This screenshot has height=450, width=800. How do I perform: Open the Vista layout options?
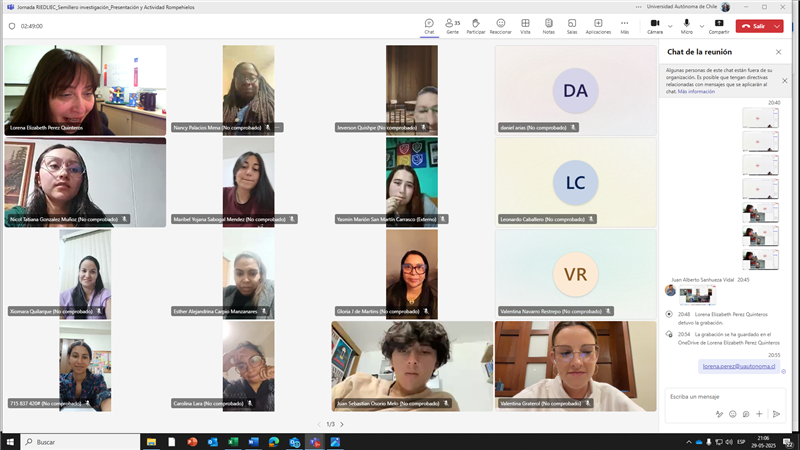[x=525, y=26]
